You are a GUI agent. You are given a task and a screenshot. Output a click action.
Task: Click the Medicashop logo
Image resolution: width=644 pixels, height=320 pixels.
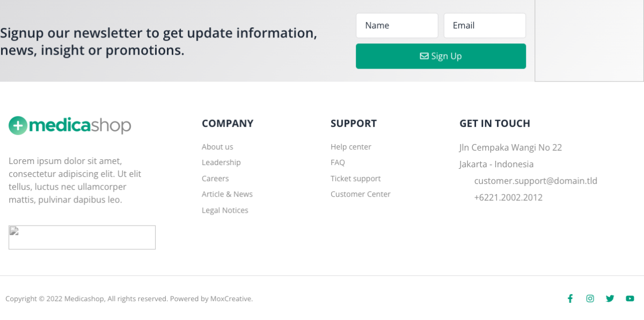point(70,125)
